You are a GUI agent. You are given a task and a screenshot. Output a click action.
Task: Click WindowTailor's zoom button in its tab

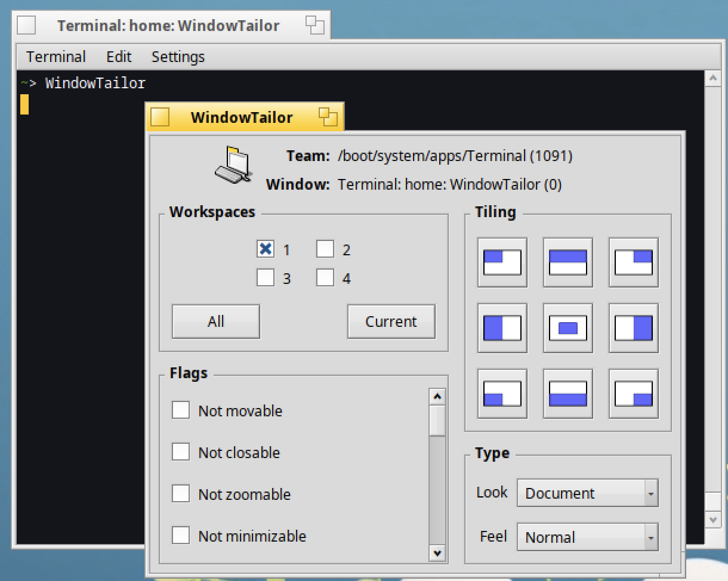[x=328, y=117]
